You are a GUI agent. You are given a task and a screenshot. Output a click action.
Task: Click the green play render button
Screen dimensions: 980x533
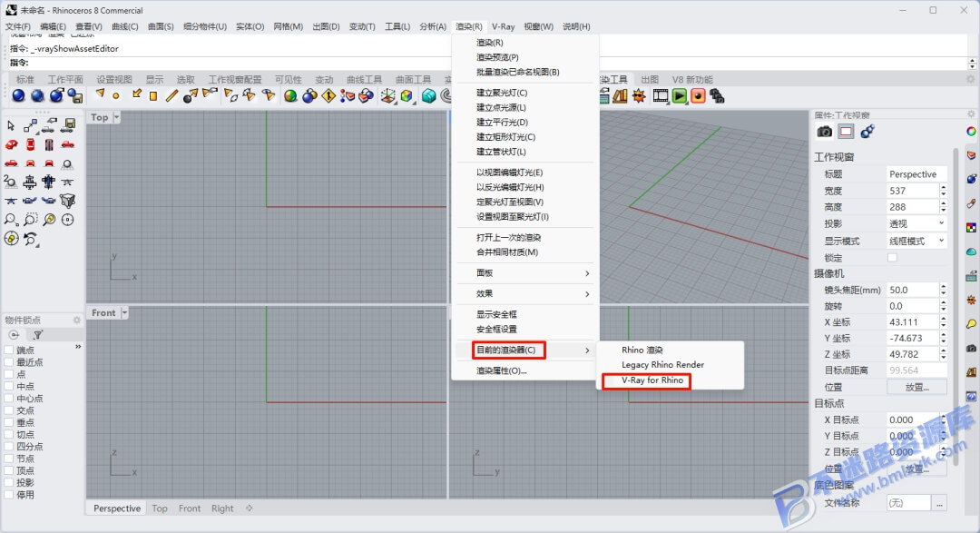680,95
